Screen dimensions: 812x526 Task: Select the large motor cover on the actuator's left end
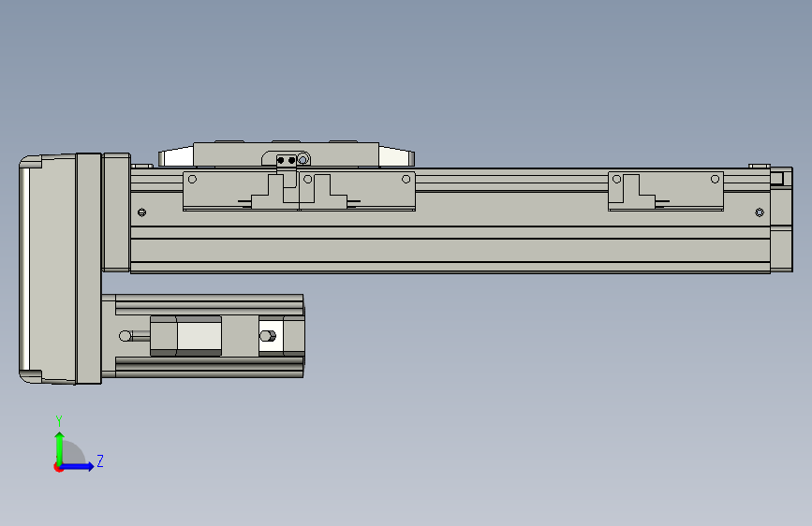[x=50, y=269]
